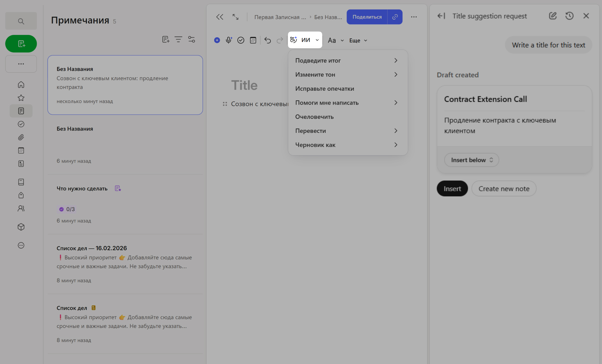Open note edit history in right panel
This screenshot has height=364, width=602.
tap(570, 16)
